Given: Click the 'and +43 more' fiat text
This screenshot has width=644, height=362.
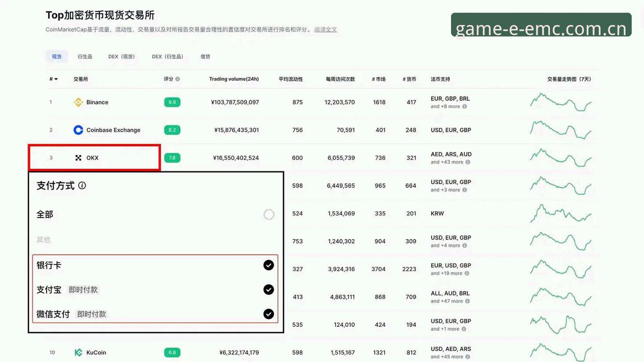Looking at the screenshot, I should (x=447, y=162).
